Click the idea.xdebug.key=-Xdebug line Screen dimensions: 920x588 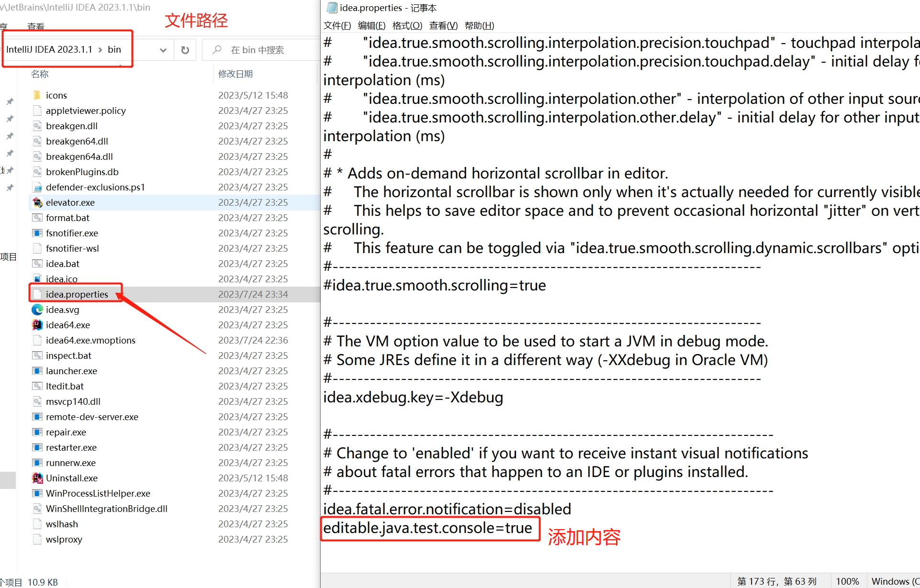click(413, 397)
